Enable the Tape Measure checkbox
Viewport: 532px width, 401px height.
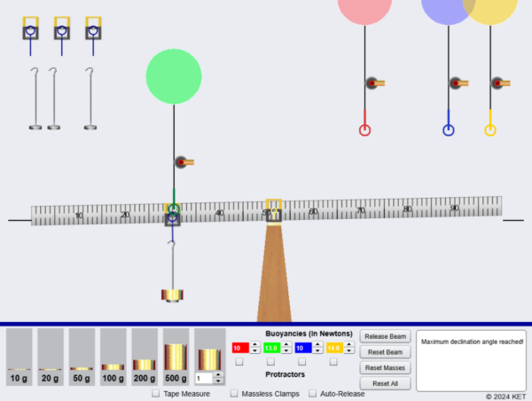[x=156, y=393]
